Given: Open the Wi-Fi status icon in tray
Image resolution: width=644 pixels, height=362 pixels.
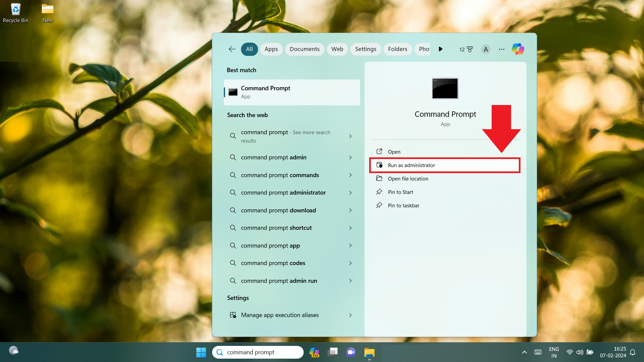Looking at the screenshot, I should 569,352.
